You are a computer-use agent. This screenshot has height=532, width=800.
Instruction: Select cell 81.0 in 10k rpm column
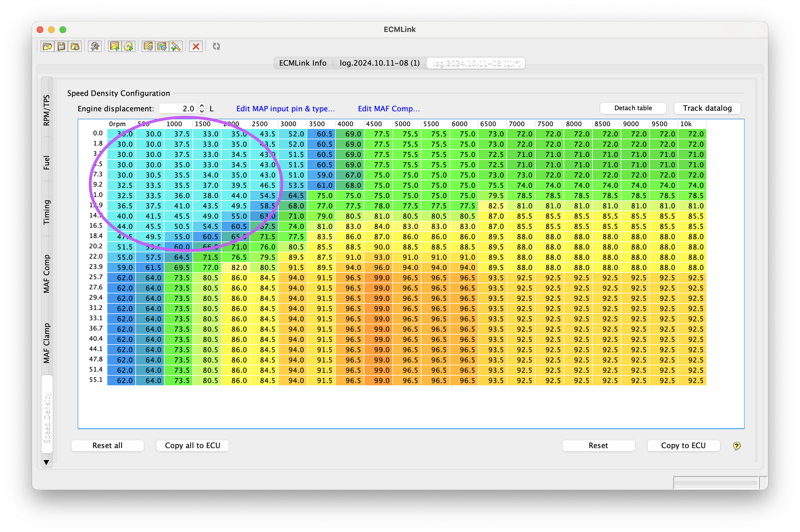692,206
